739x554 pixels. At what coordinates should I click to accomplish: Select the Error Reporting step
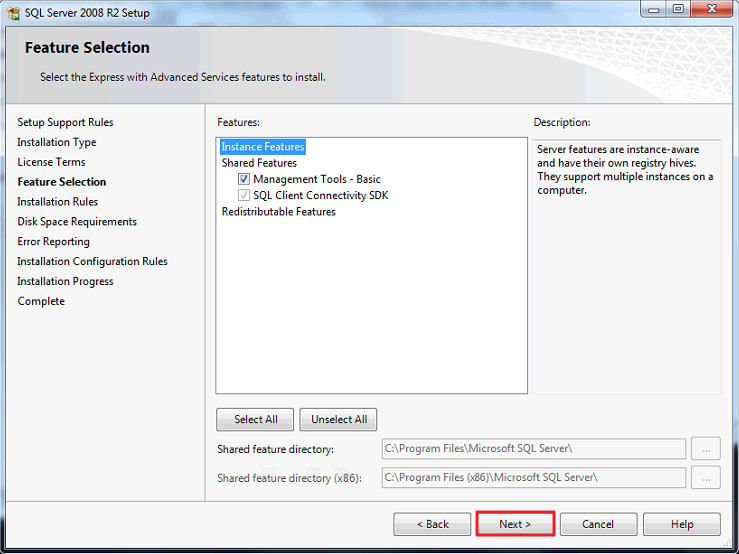(x=53, y=241)
